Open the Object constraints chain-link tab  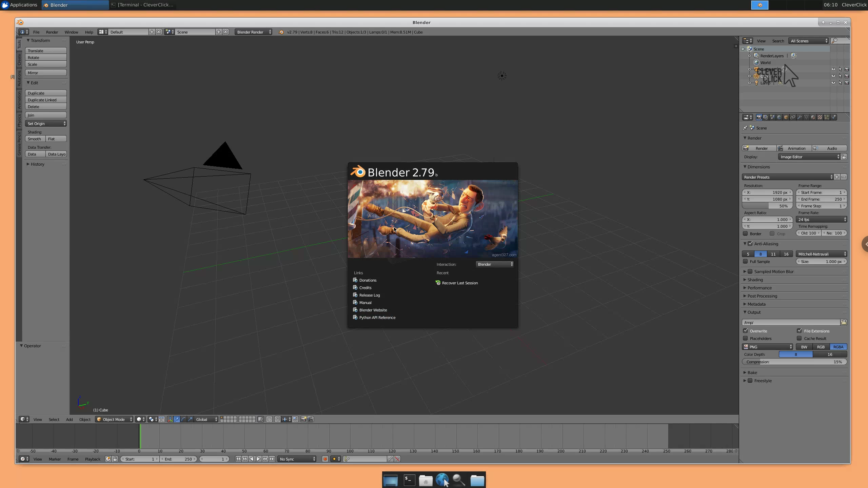point(793,117)
